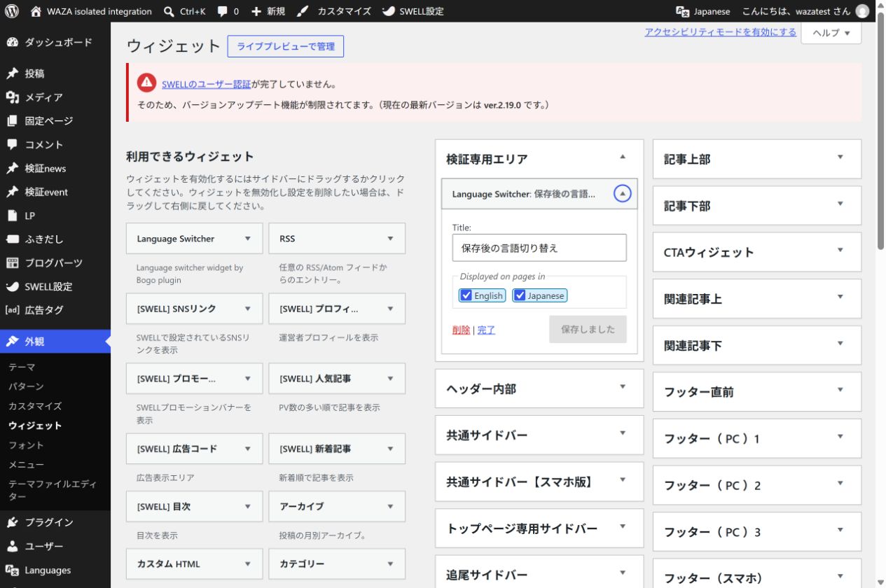Collapse the 検証専用エリア area
The width and height of the screenshot is (886, 588).
pyautogui.click(x=623, y=157)
